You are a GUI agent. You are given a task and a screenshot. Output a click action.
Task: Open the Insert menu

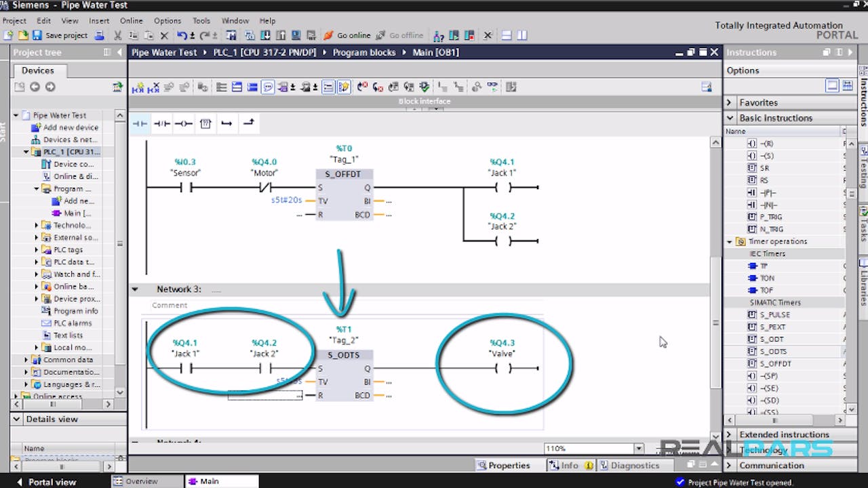[x=99, y=21]
